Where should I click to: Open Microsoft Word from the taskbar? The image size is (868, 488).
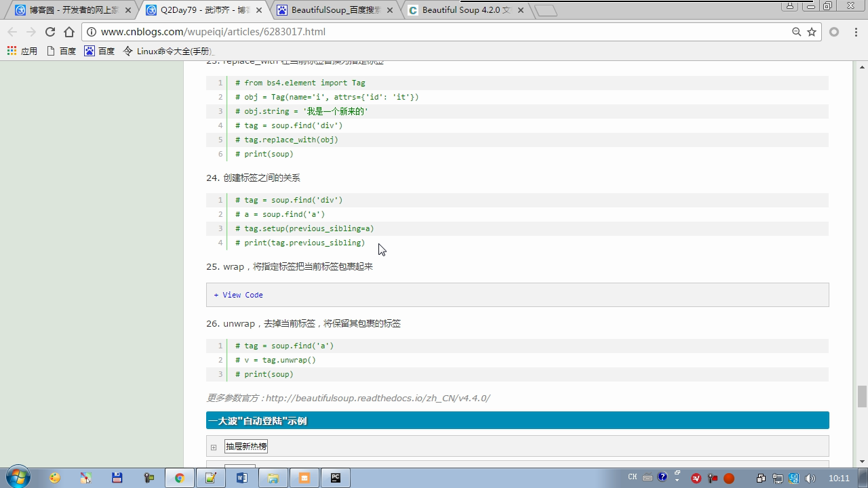point(242,478)
